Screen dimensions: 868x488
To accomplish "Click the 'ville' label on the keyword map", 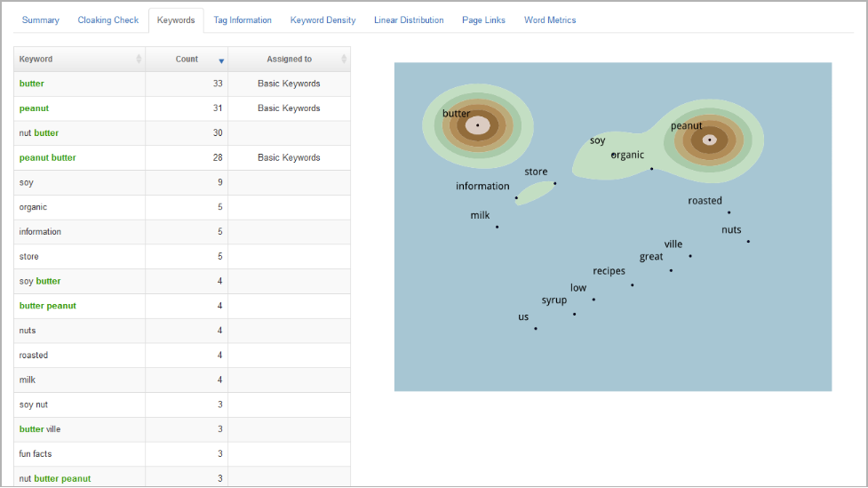I will point(673,244).
